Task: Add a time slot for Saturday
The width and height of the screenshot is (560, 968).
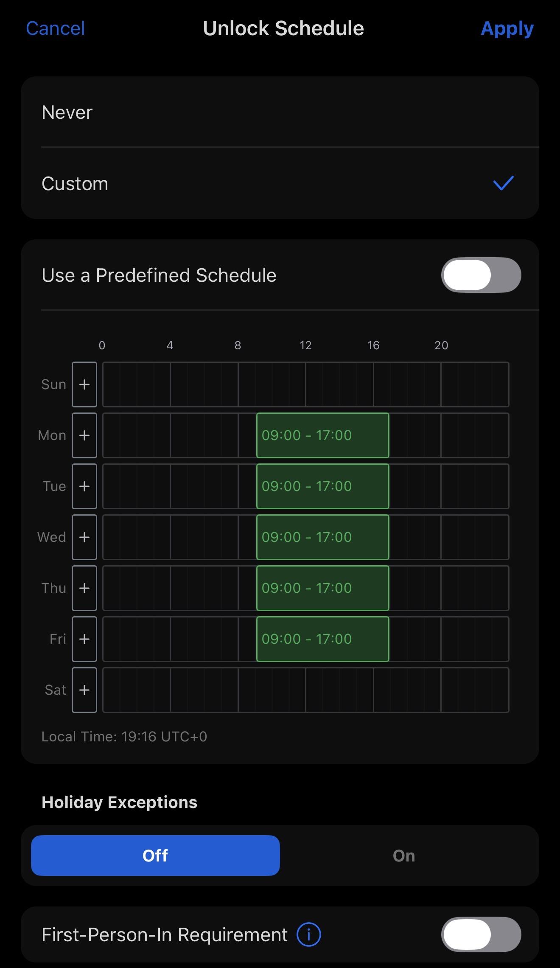Action: (x=84, y=690)
